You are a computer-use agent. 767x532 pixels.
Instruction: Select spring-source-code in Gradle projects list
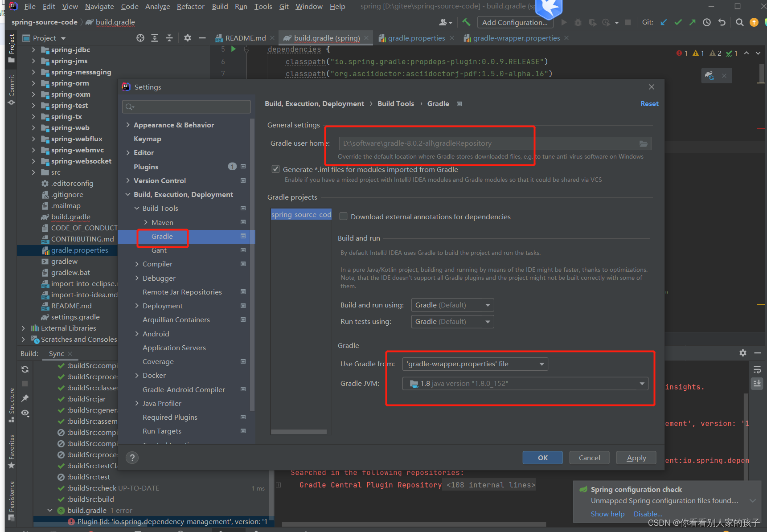[301, 214]
